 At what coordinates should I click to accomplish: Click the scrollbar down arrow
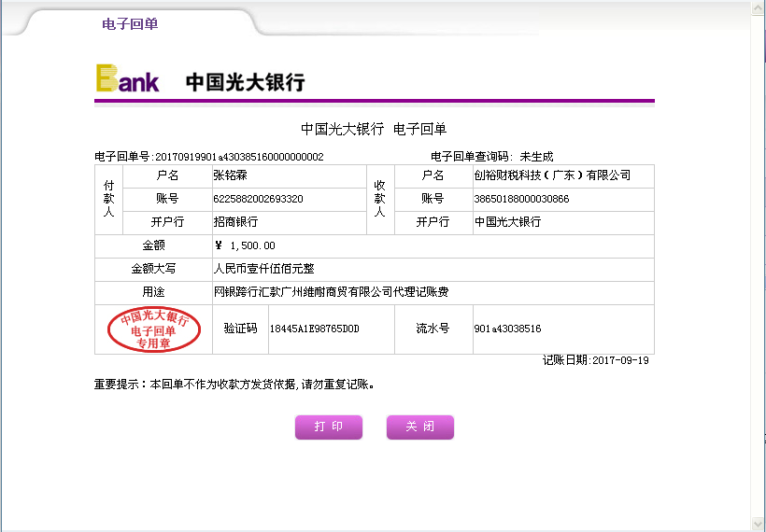click(x=759, y=525)
